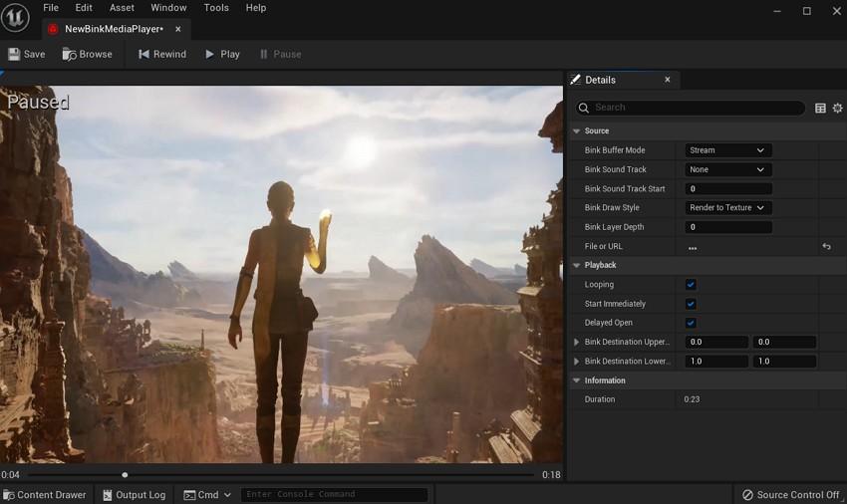Edit Bink Destination Upper second value 0.0
Viewport: 847px width, 504px height.
784,342
